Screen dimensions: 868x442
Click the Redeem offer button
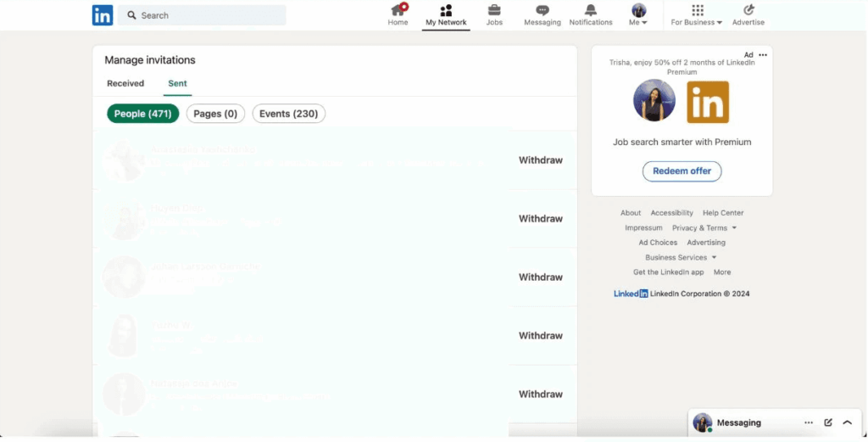click(682, 171)
